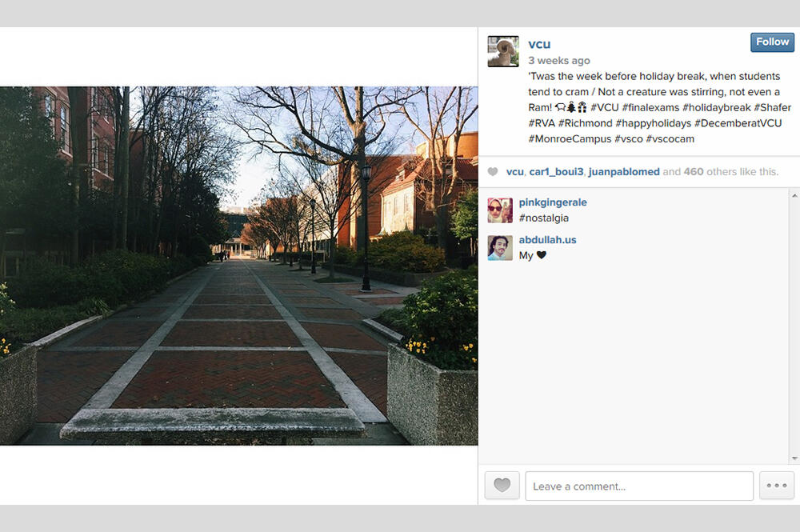Click the campus walkway photo
Image resolution: width=800 pixels, height=532 pixels.
[x=238, y=266]
